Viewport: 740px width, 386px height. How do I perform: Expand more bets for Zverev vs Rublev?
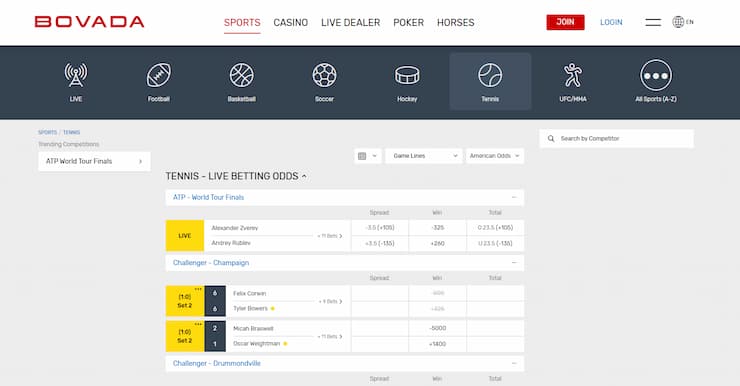pos(330,236)
